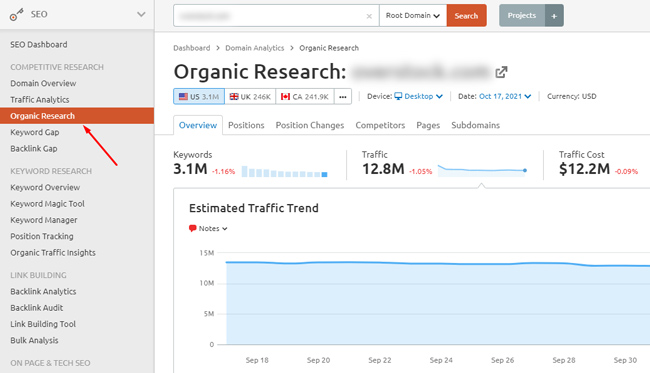Open the Position Changes tab
650x373 pixels.
(x=310, y=125)
